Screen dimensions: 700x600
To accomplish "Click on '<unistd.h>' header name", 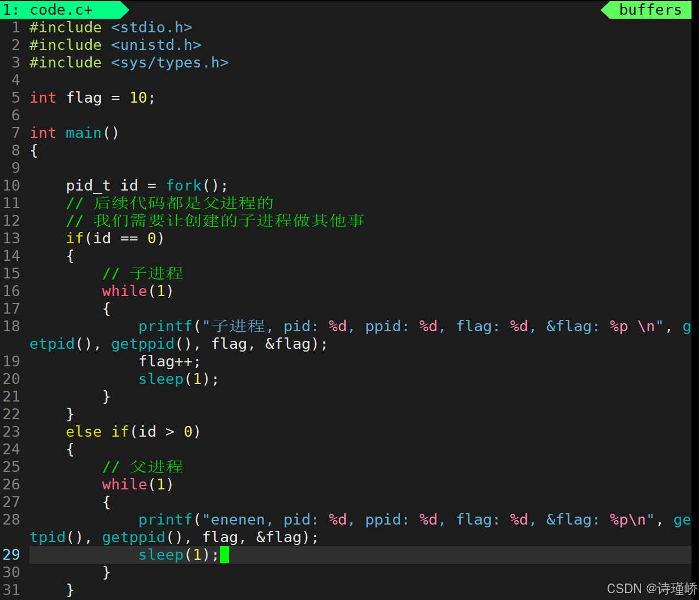I will pyautogui.click(x=156, y=45).
